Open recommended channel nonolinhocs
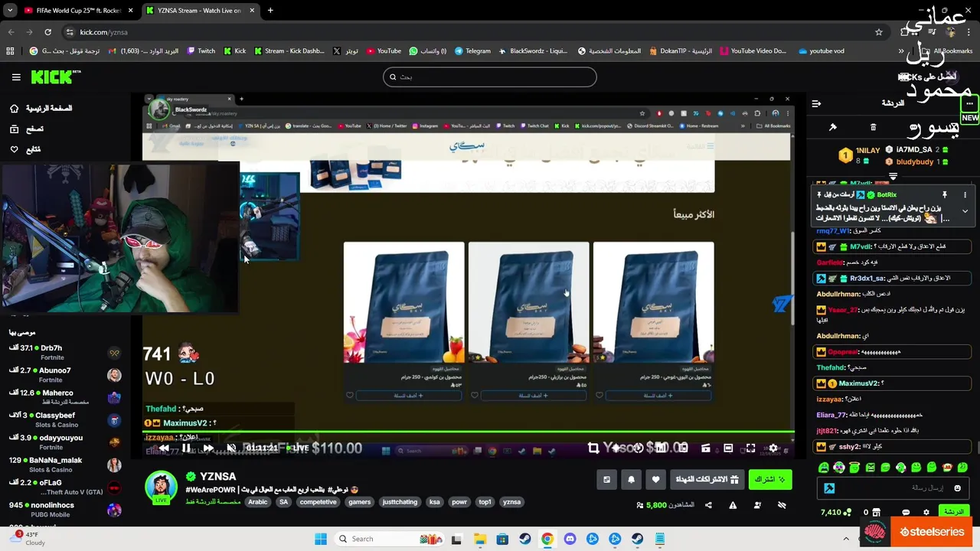The image size is (980, 551). pyautogui.click(x=66, y=510)
